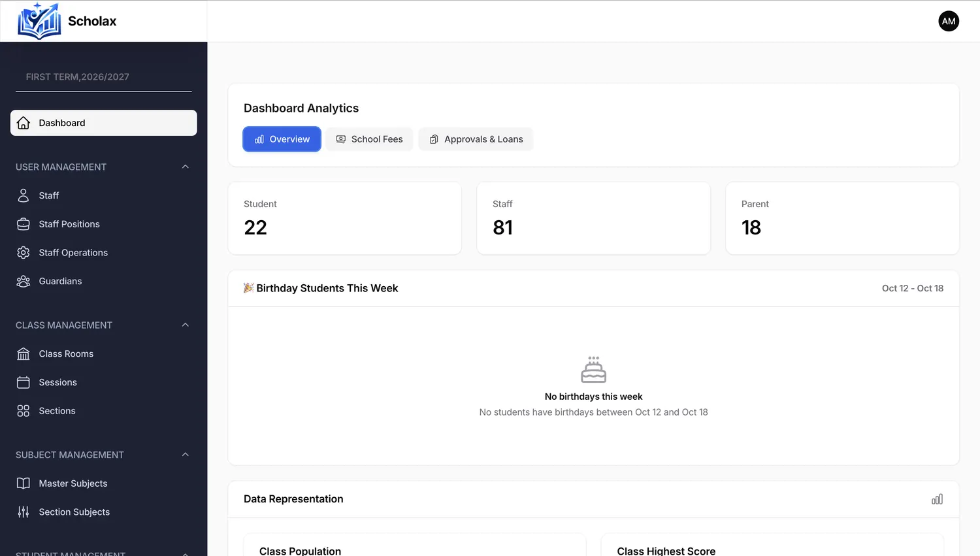Click the FIRST TERM,2026/2027 term label
Viewport: 980px width, 556px height.
click(77, 76)
